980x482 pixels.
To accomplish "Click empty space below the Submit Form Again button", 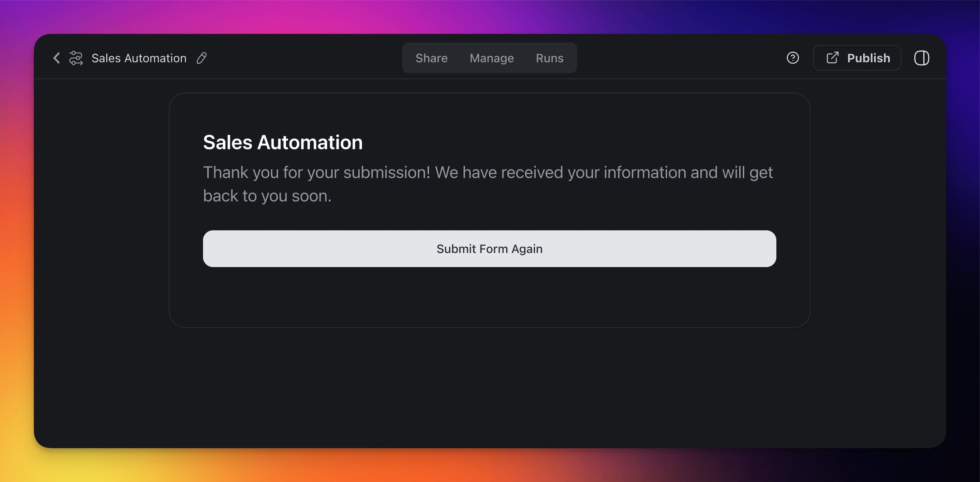I will pos(489,297).
